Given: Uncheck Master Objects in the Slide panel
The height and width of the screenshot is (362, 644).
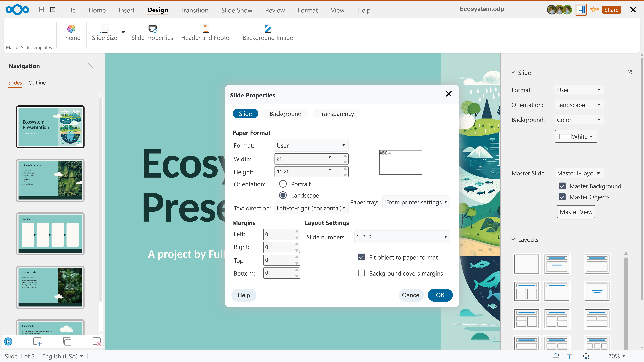Looking at the screenshot, I should 562,197.
